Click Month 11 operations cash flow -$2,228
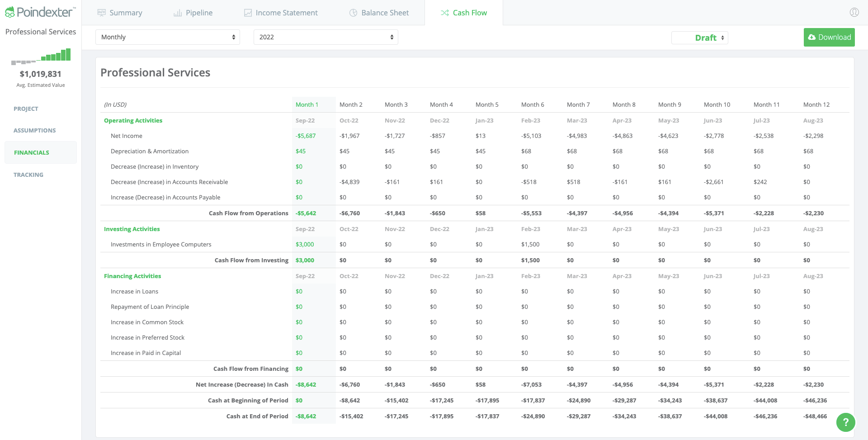868x440 pixels. (764, 213)
